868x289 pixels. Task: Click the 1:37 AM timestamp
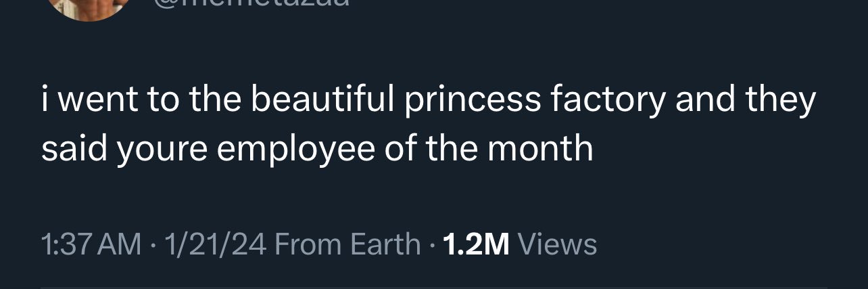click(91, 244)
